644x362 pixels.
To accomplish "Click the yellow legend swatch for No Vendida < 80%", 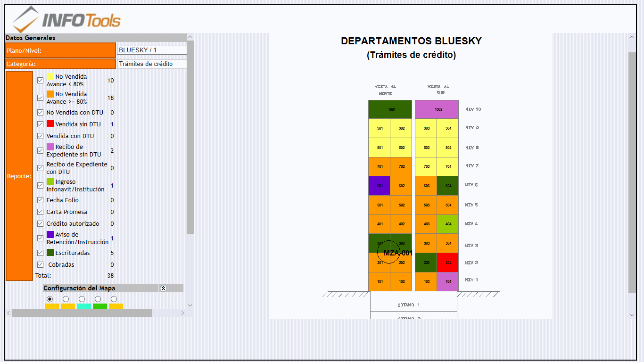I will (x=50, y=76).
